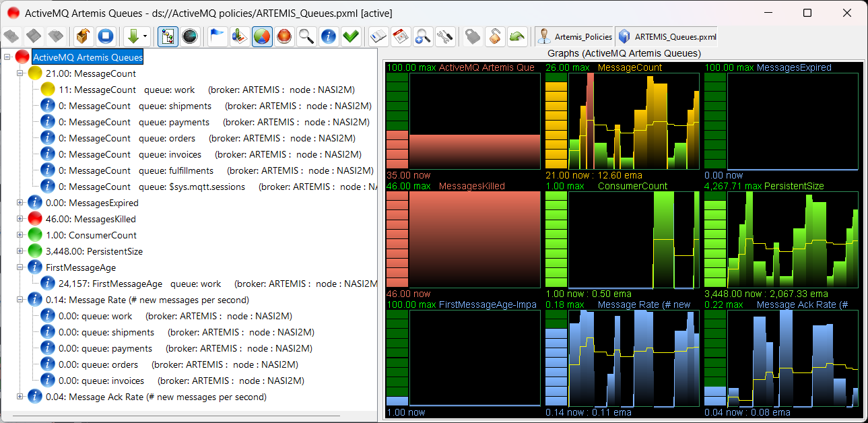
Task: Click the red alarm light toolbar icon
Action: point(284,36)
